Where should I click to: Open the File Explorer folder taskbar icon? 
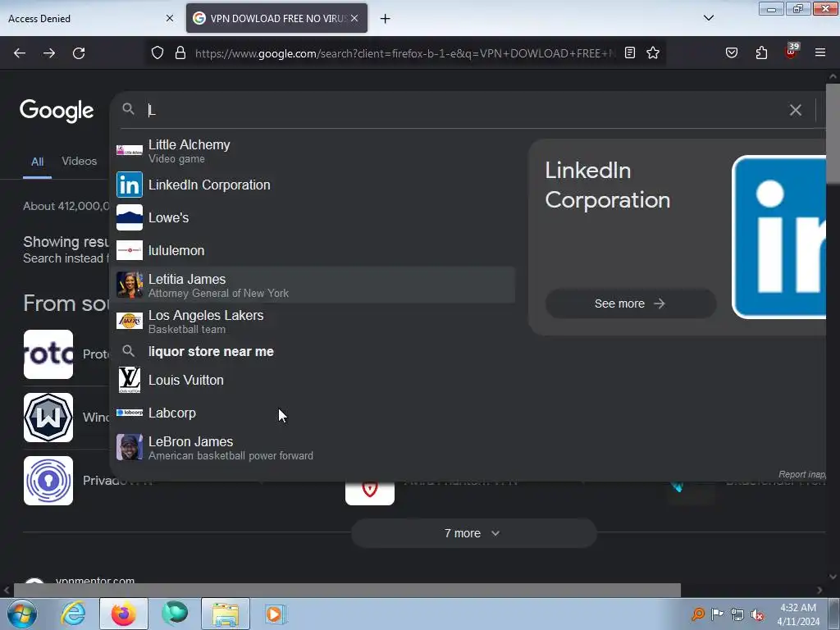(x=226, y=614)
